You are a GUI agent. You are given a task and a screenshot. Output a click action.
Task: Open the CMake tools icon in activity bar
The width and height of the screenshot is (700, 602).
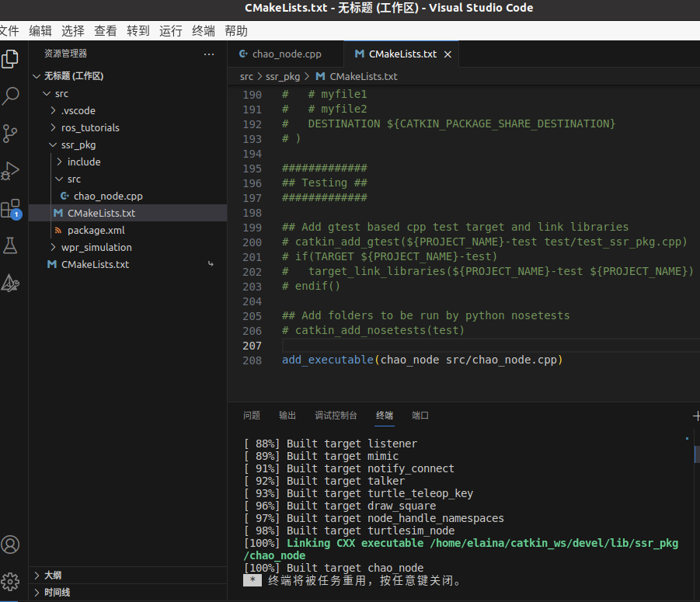click(10, 283)
